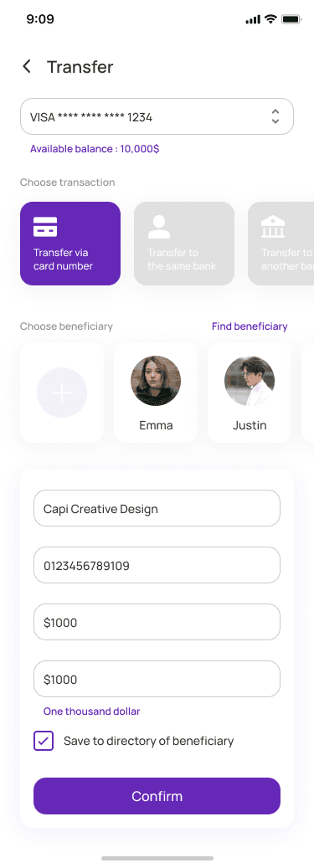Select Justin's profile photo
Viewport: 314px width, 868px height.
click(250, 381)
